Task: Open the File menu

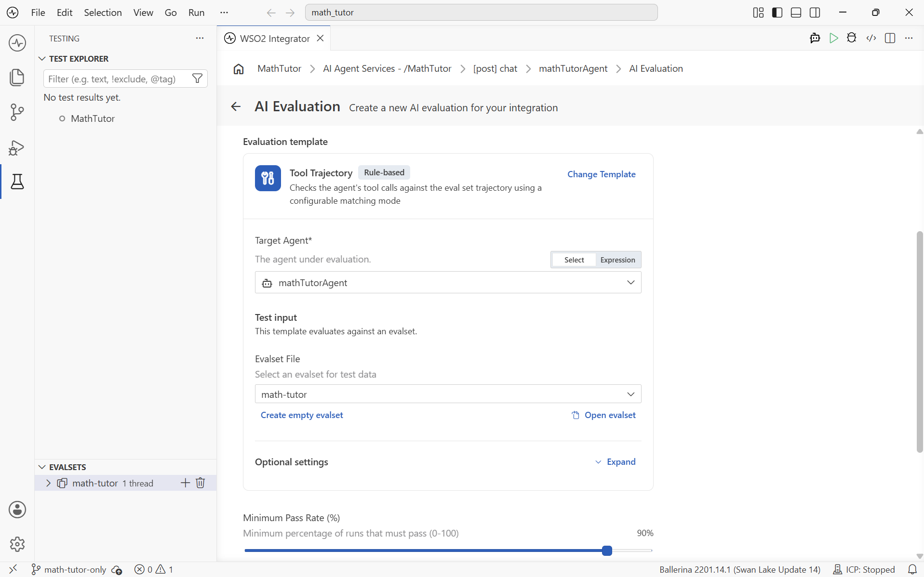Action: [38, 13]
